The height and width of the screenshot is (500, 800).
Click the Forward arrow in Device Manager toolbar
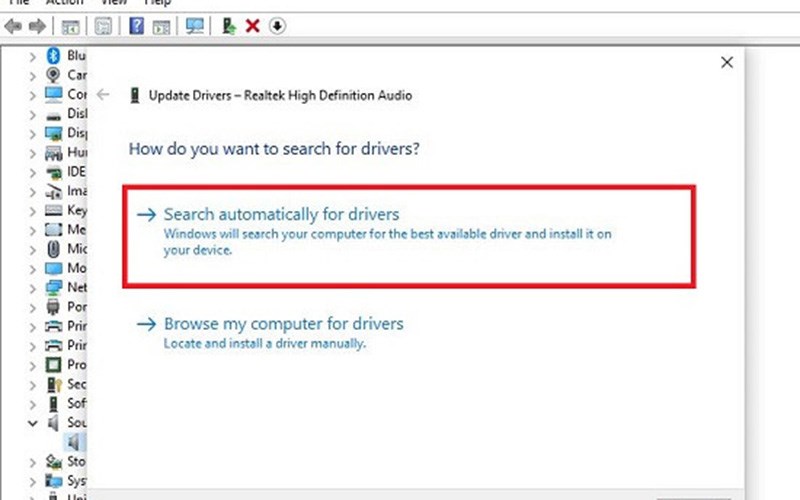click(x=37, y=26)
